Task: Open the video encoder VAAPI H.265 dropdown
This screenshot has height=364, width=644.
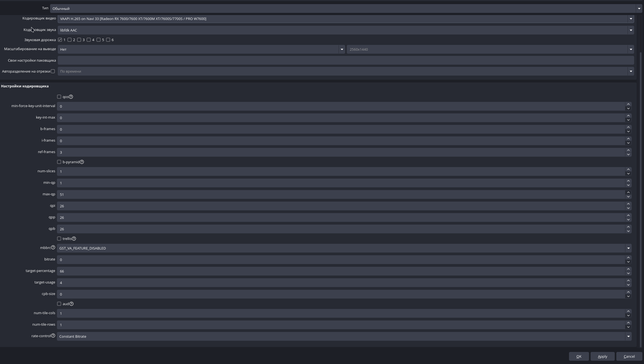Action: (x=345, y=19)
